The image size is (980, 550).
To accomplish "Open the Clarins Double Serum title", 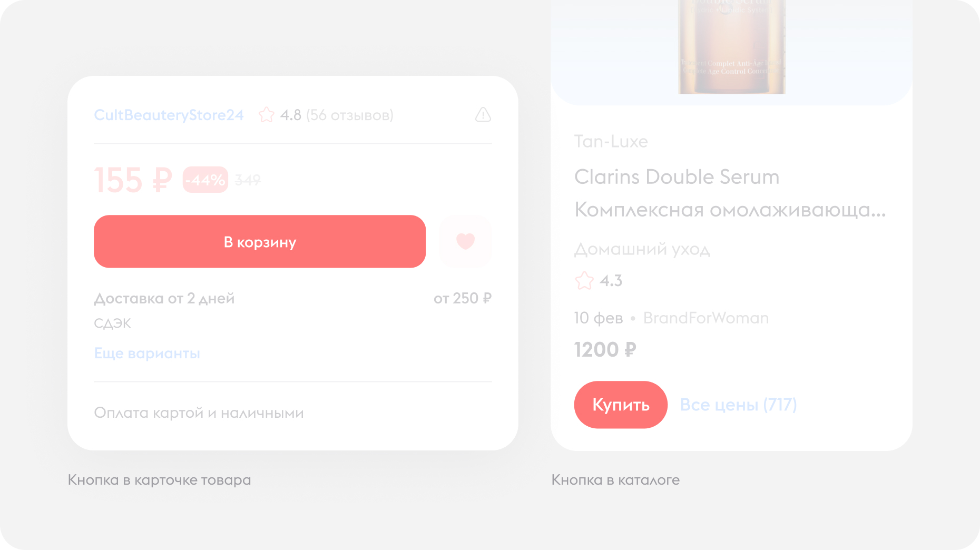I will [x=677, y=177].
